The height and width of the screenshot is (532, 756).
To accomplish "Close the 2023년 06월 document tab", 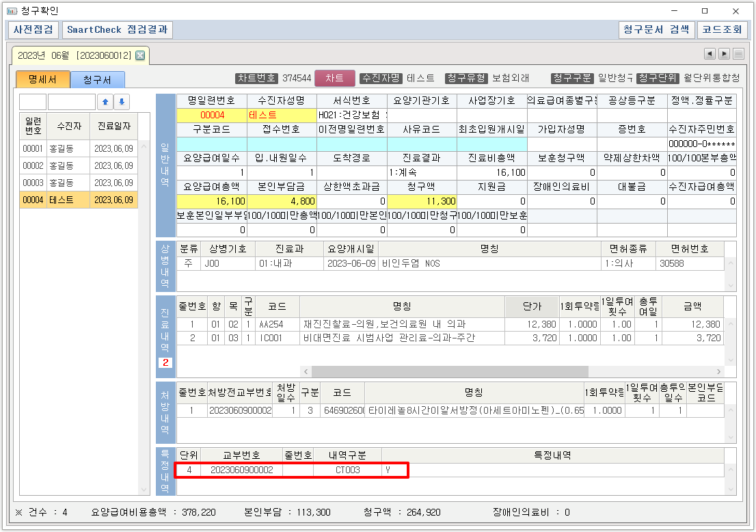I will pyautogui.click(x=140, y=55).
